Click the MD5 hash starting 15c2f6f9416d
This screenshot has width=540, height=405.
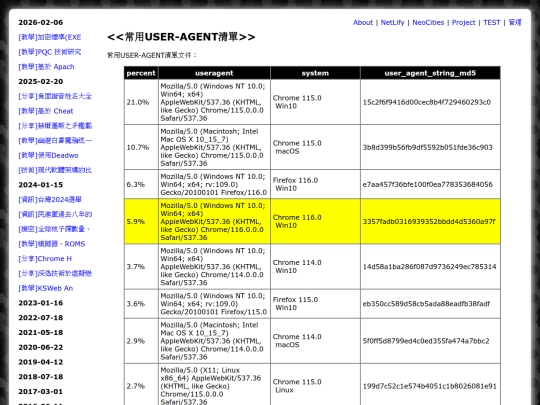[427, 102]
